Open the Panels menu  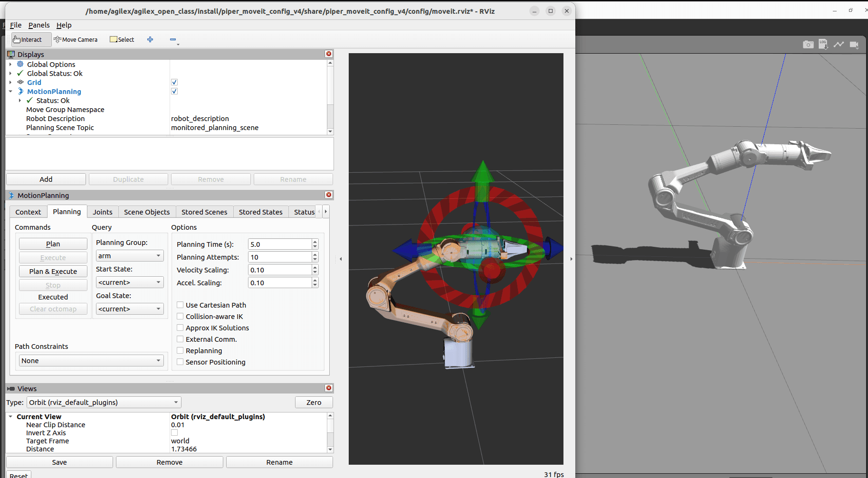pos(39,25)
